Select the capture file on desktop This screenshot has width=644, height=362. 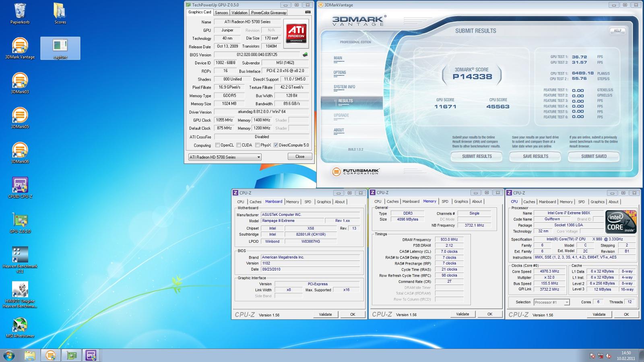click(x=60, y=48)
